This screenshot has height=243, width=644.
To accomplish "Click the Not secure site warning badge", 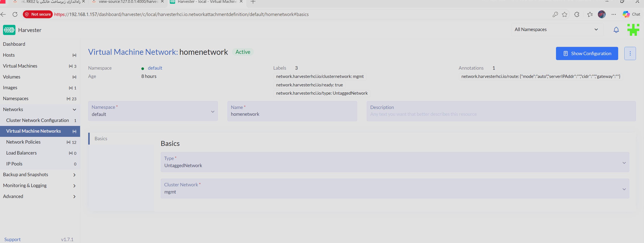I will point(38,14).
